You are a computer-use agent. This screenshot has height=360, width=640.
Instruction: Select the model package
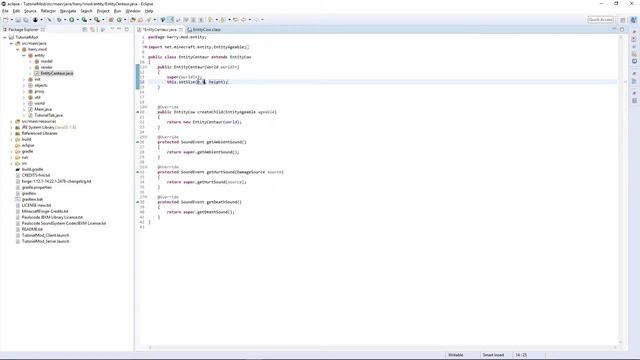(47, 61)
